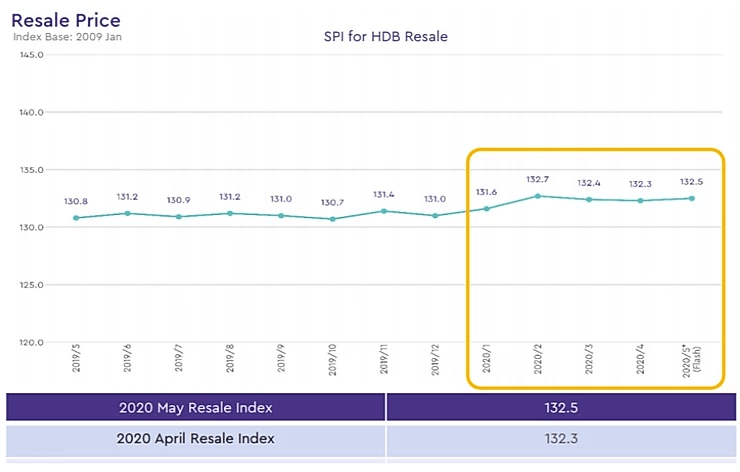Image resolution: width=740 pixels, height=472 pixels.
Task: Click x-axis label 2020/5 (Flash)
Action: (692, 361)
